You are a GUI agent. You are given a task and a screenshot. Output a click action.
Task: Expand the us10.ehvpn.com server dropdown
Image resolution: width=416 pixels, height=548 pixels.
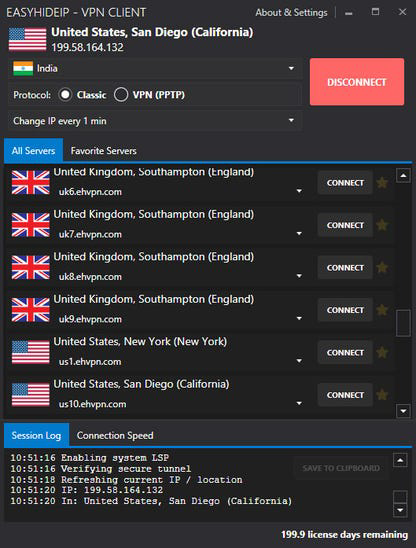(299, 403)
